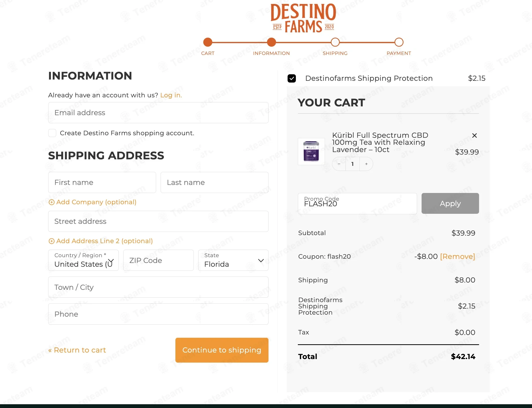Click Return to cart link

(77, 350)
